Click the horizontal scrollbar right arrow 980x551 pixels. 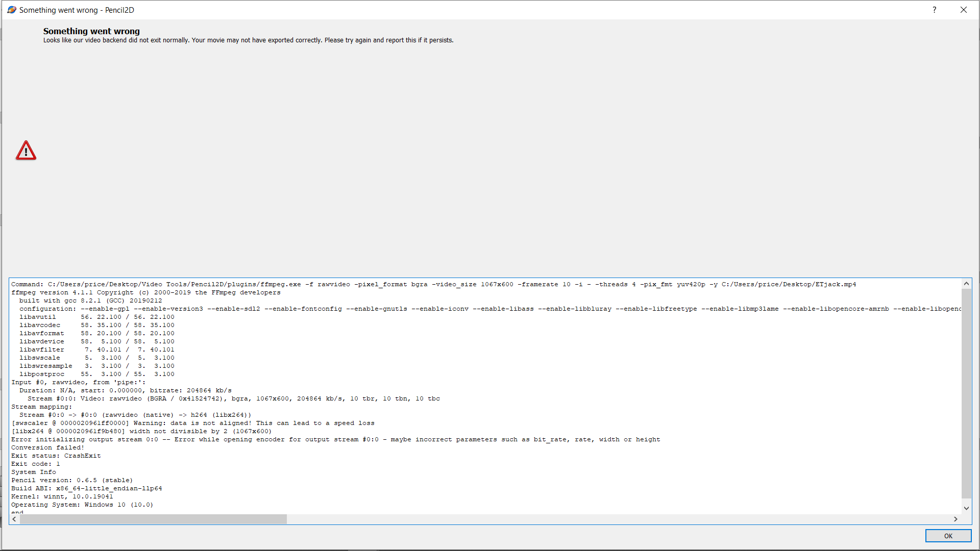click(x=955, y=519)
